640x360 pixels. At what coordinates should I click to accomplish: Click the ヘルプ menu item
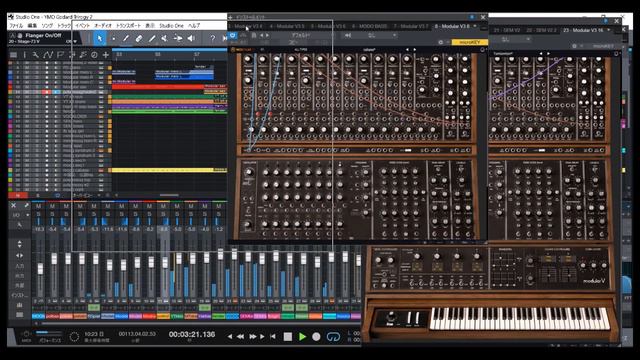coord(194,26)
